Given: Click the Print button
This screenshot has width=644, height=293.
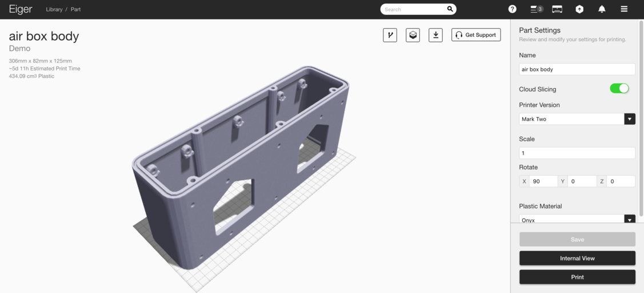Looking at the screenshot, I should pos(577,277).
